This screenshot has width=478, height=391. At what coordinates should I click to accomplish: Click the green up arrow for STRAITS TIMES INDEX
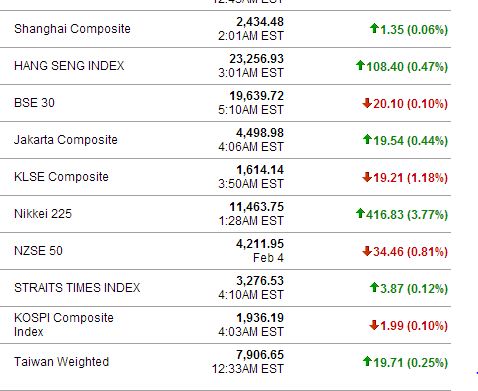[x=374, y=287]
